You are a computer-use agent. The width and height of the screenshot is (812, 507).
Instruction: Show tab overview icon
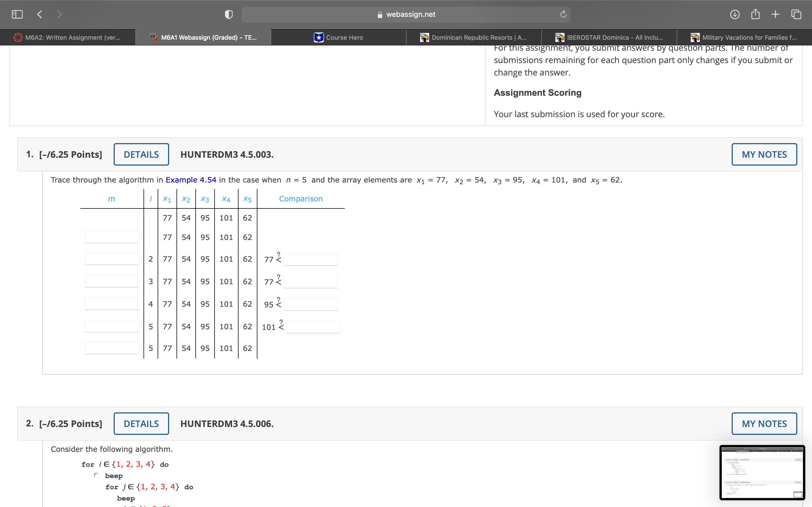(x=796, y=14)
